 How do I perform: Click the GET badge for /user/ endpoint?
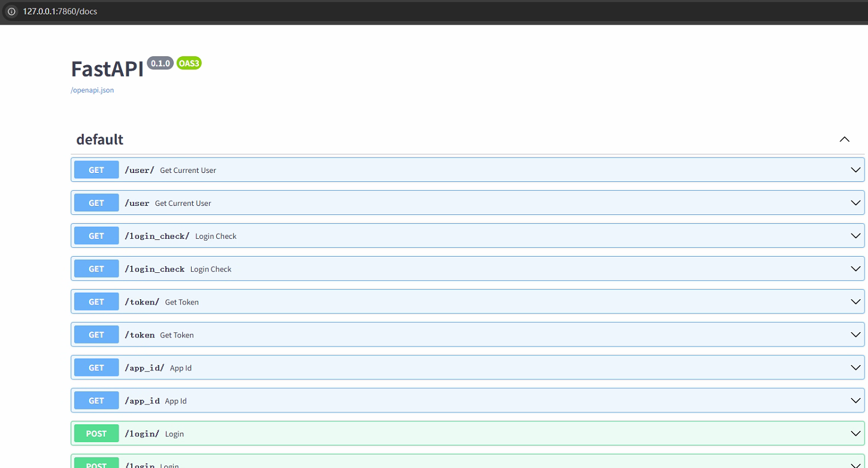(96, 170)
